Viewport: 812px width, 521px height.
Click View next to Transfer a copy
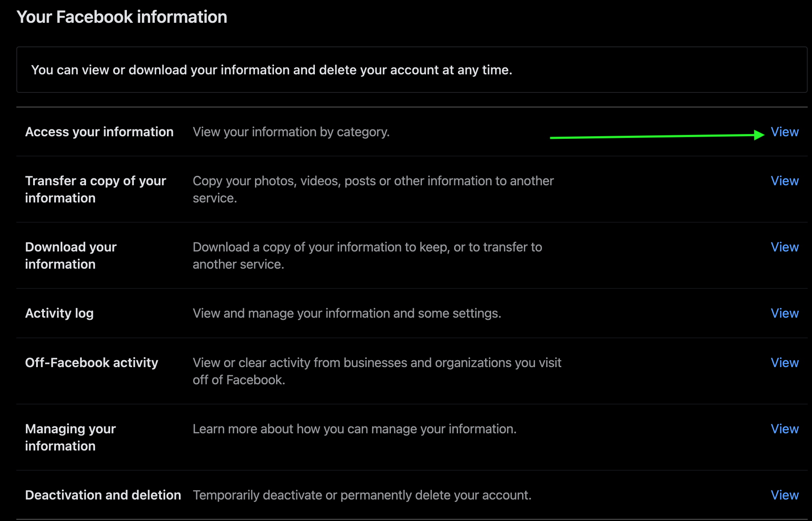(784, 181)
